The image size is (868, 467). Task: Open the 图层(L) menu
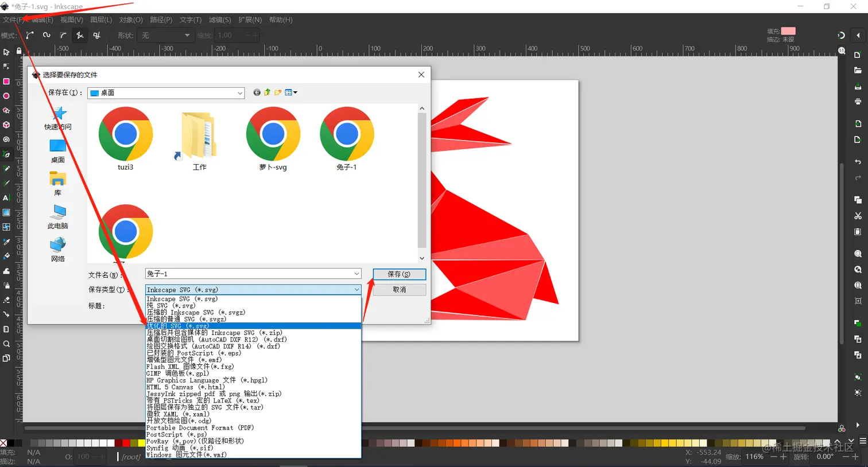tap(102, 20)
